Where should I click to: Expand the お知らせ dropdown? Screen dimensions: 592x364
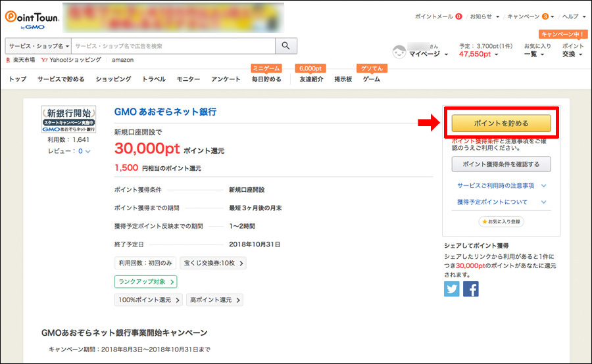(484, 16)
